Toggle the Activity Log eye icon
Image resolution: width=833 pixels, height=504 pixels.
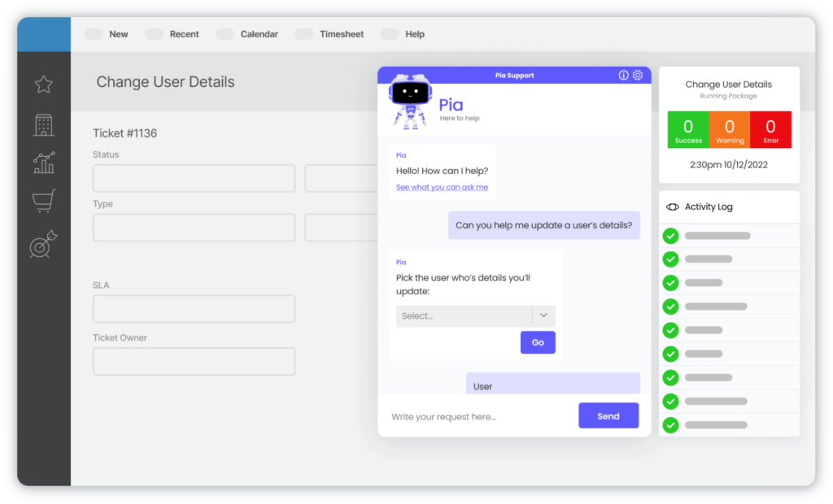[x=673, y=207]
